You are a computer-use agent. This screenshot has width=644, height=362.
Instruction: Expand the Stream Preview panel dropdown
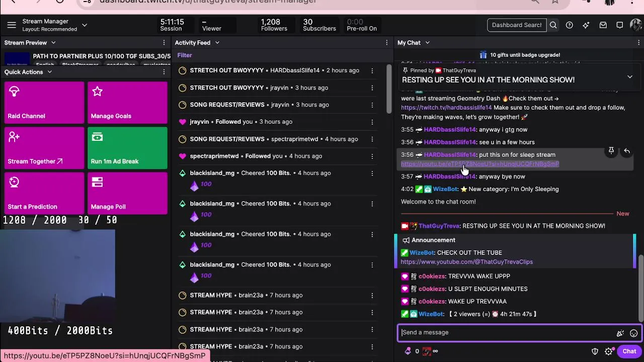tap(53, 43)
